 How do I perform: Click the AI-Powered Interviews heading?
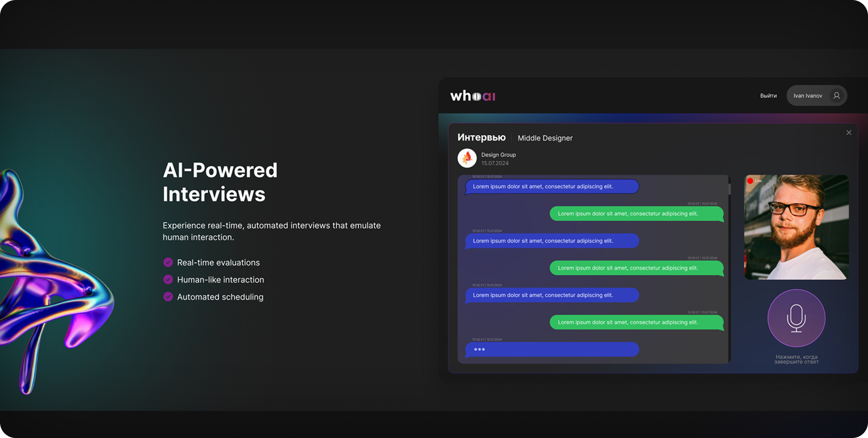(220, 182)
